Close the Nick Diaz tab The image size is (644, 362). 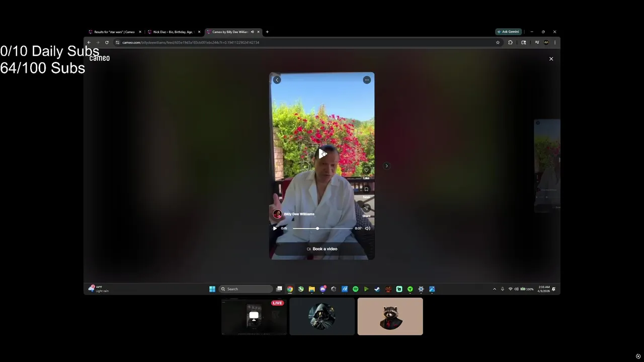pyautogui.click(x=199, y=32)
